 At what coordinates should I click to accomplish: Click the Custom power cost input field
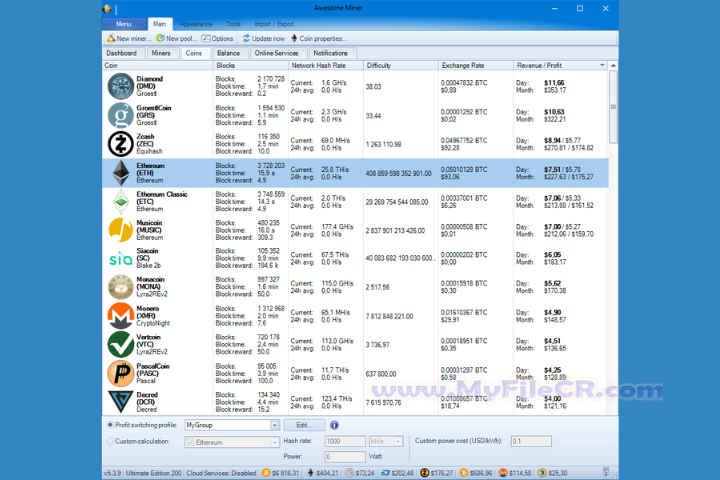[x=531, y=441]
